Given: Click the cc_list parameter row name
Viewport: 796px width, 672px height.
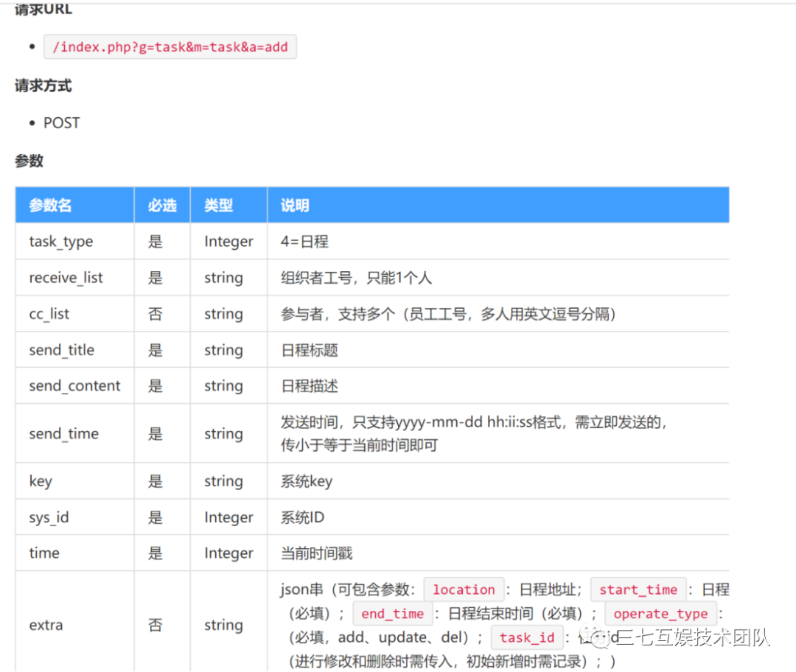Looking at the screenshot, I should click(49, 314).
